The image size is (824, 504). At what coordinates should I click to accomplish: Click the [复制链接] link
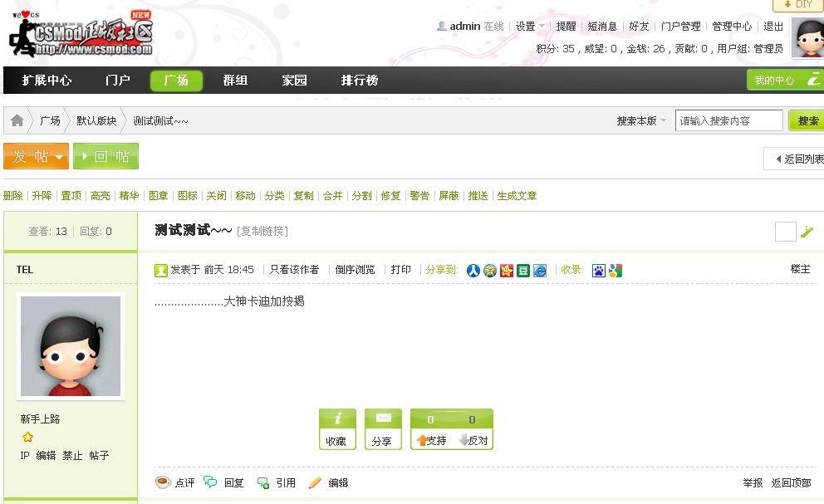tap(262, 231)
